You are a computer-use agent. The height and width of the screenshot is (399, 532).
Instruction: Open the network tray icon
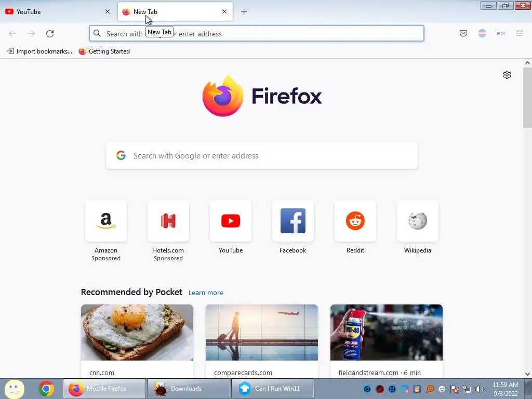pos(467,389)
